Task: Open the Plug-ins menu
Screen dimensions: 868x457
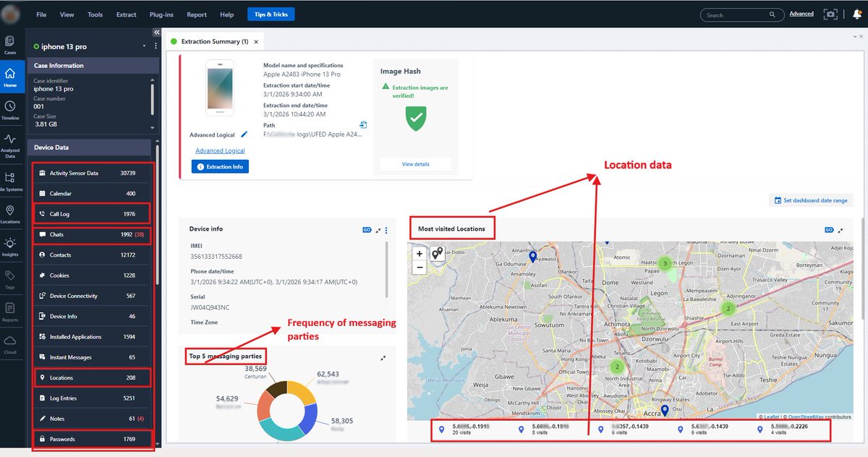Action: click(x=162, y=14)
